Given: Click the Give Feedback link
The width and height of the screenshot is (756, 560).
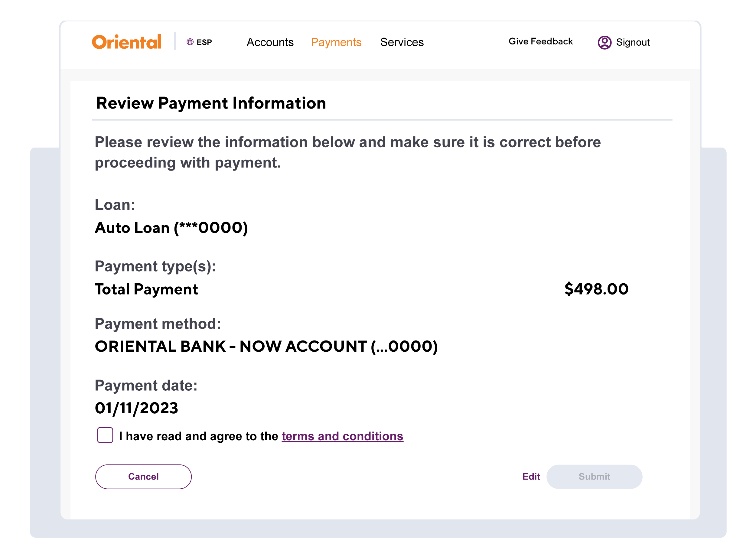Looking at the screenshot, I should point(540,41).
